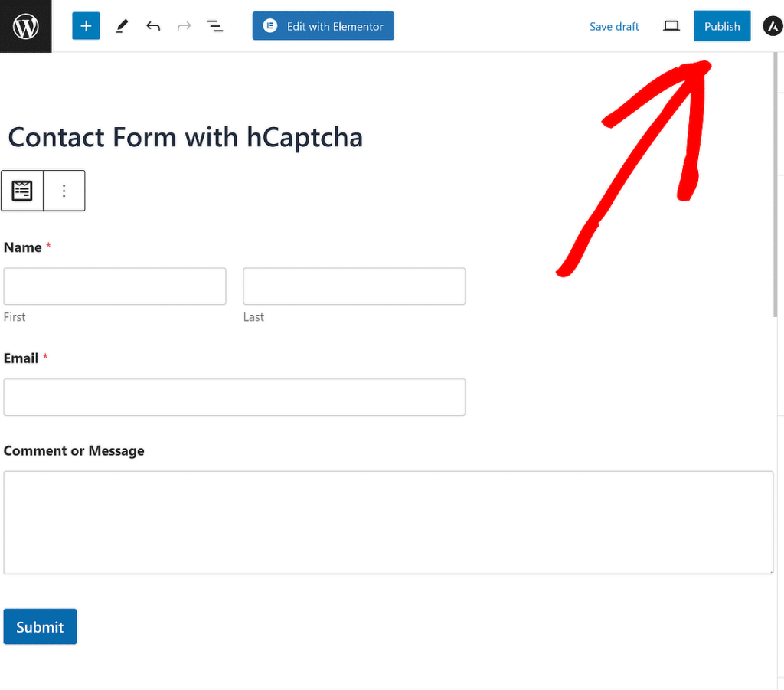
Task: Click the account avatar icon
Action: (x=773, y=25)
